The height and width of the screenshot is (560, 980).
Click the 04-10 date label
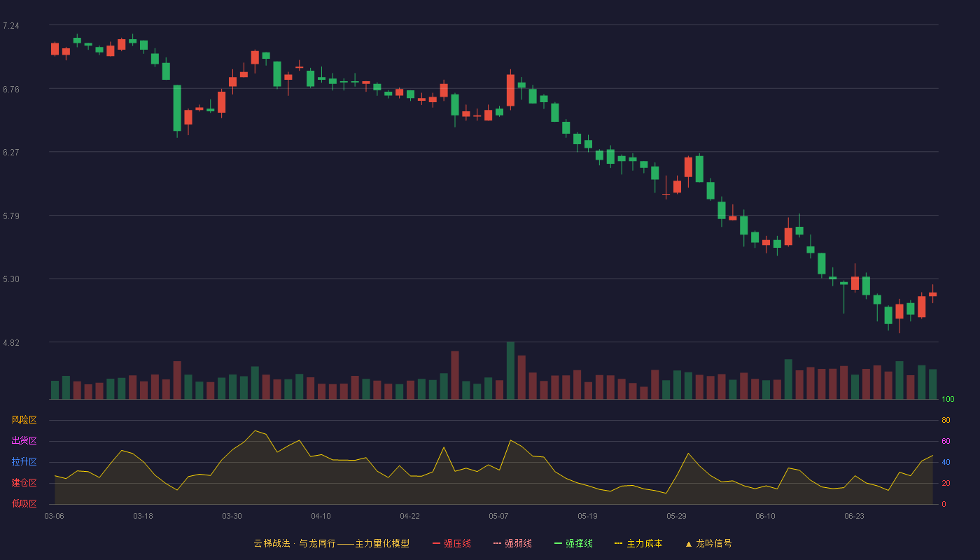[x=321, y=516]
